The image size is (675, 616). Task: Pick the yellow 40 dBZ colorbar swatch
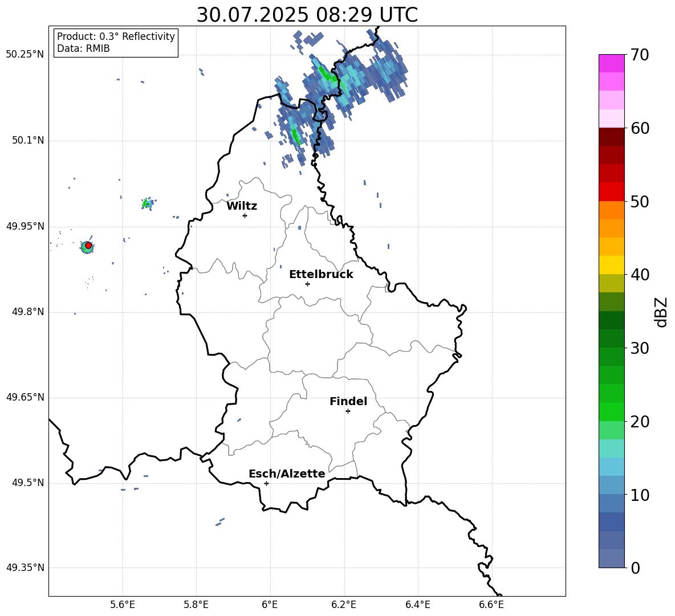[x=611, y=265]
